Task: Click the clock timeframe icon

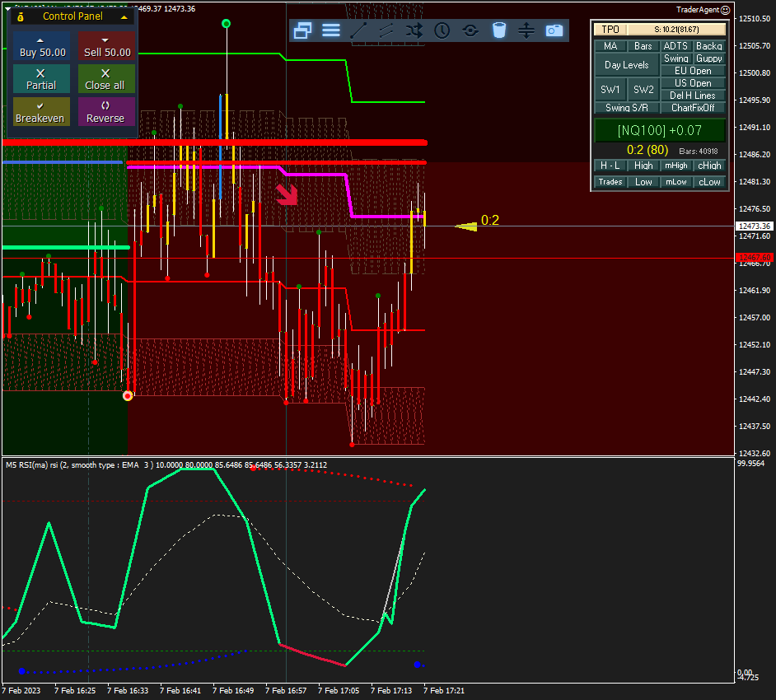Action: point(442,30)
